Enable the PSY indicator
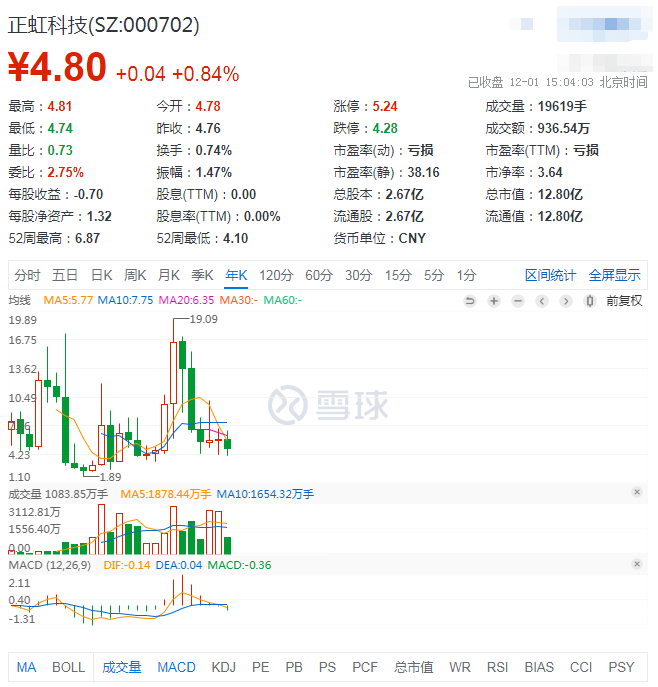 pos(623,669)
